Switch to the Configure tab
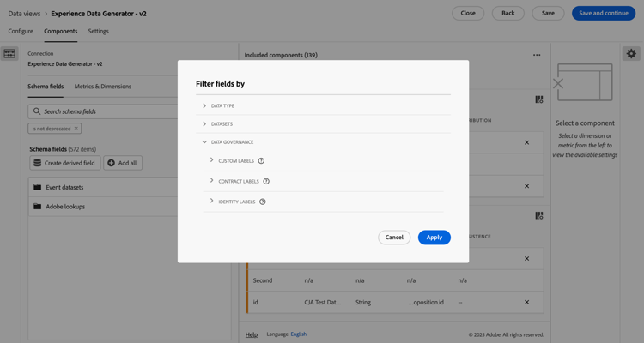The width and height of the screenshot is (644, 343). 21,31
